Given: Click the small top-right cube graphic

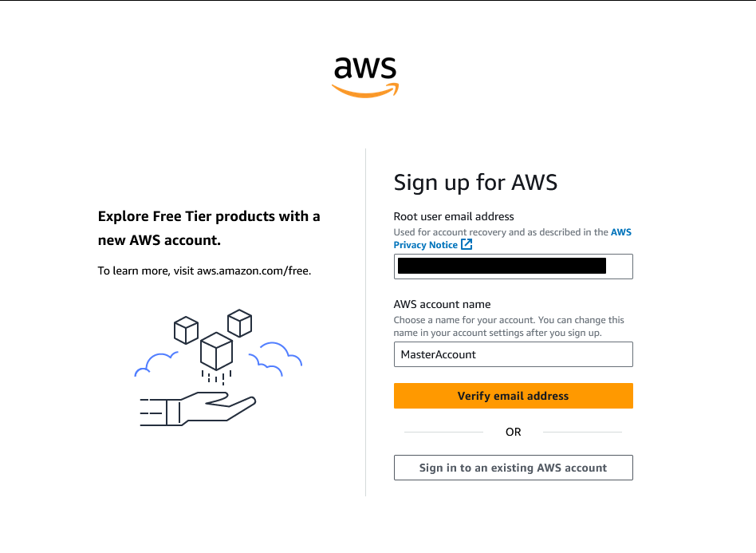Looking at the screenshot, I should point(239,323).
